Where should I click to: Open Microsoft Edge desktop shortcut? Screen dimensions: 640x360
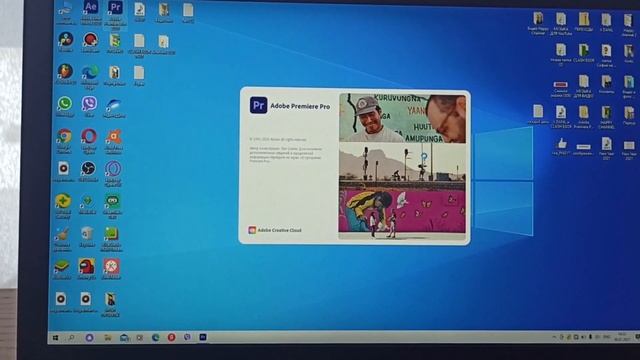90,72
